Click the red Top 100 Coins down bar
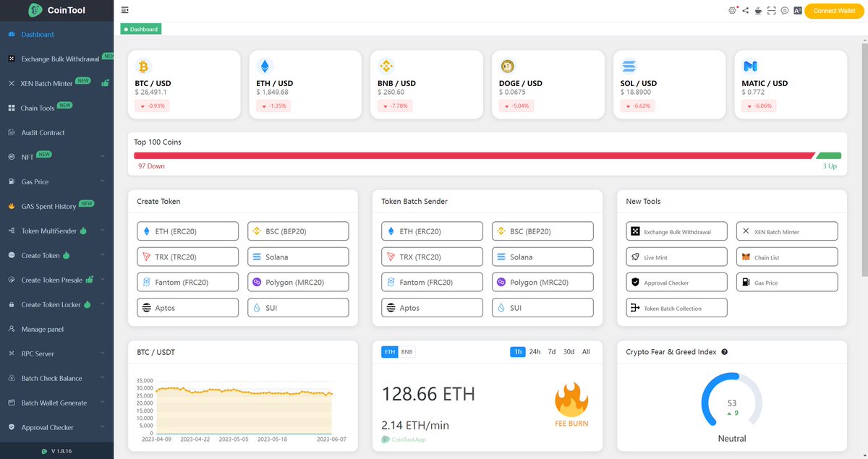The height and width of the screenshot is (459, 868). click(475, 155)
